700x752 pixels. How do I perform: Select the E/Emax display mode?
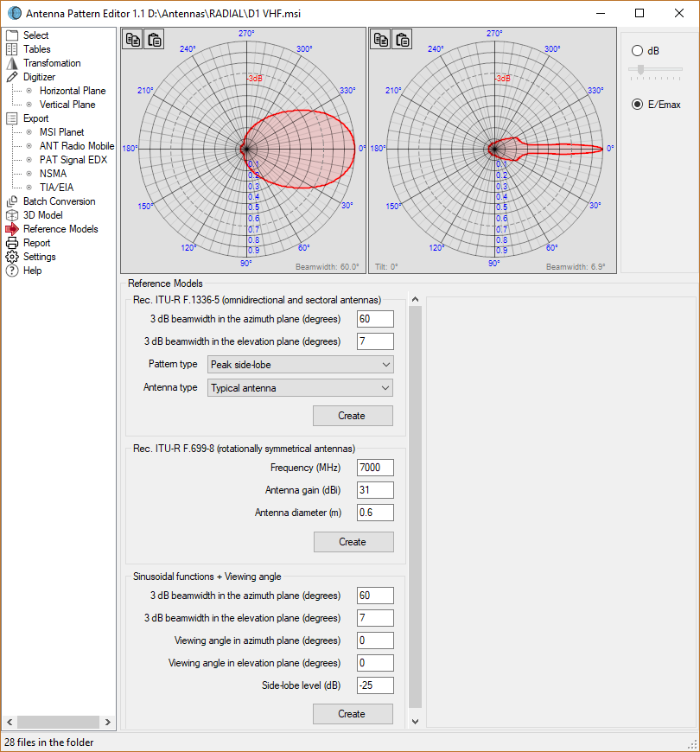click(x=637, y=104)
